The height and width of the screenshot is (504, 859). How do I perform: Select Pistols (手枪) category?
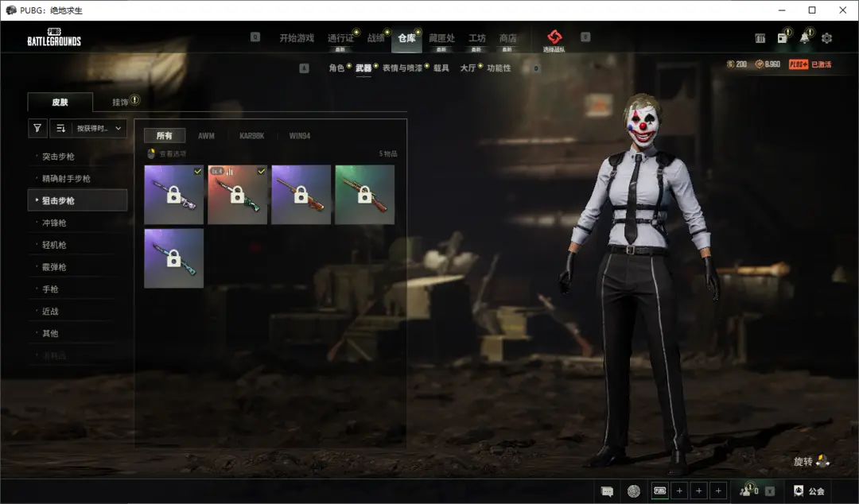click(x=77, y=289)
